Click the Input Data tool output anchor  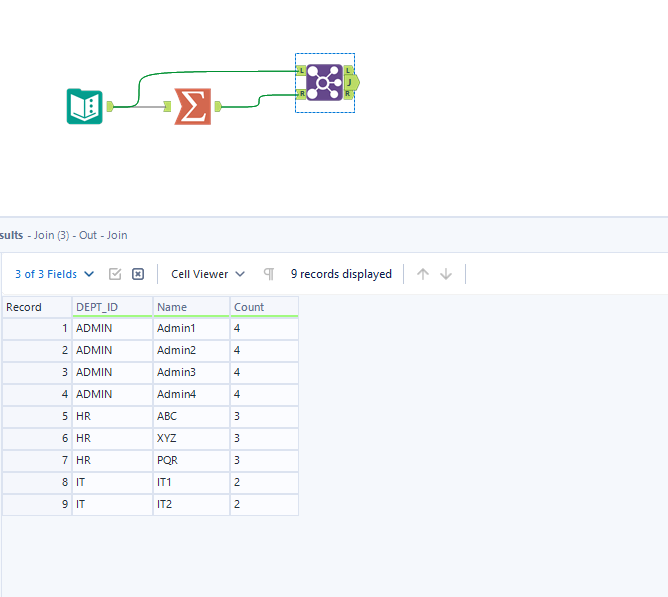[110, 107]
